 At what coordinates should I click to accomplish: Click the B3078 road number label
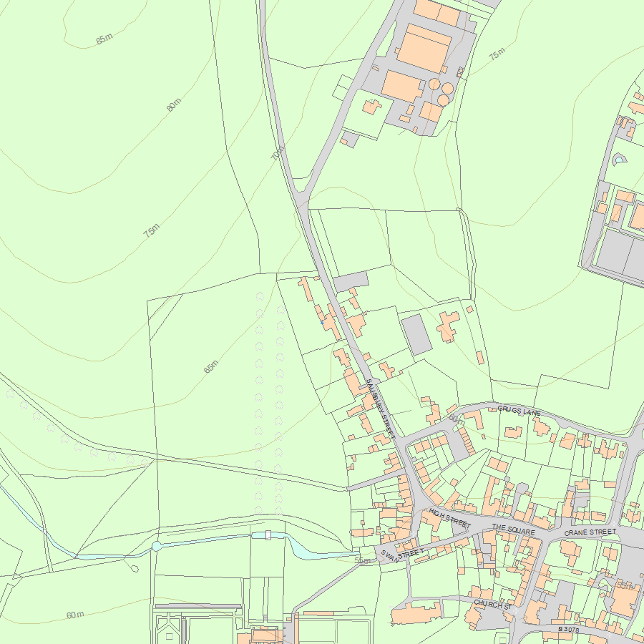(x=568, y=629)
